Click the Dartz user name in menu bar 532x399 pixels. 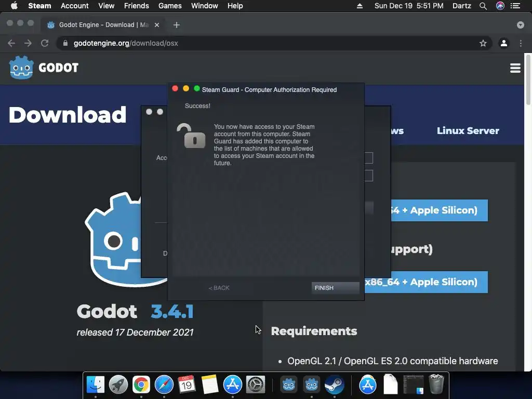pyautogui.click(x=462, y=6)
